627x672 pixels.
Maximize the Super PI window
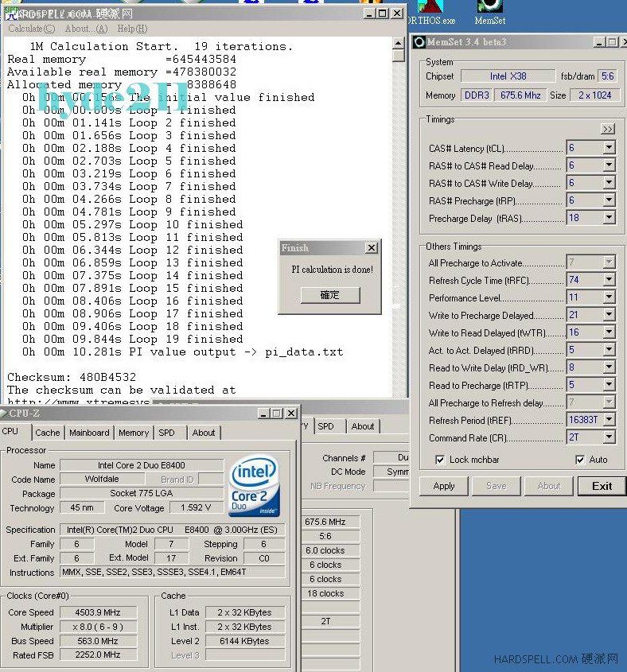pyautogui.click(x=383, y=14)
